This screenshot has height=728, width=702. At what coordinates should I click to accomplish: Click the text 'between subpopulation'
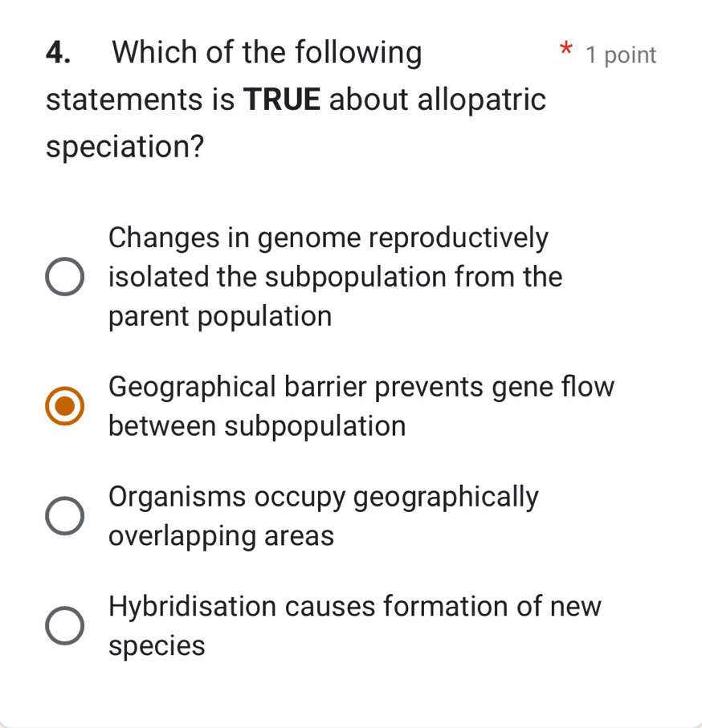257,425
